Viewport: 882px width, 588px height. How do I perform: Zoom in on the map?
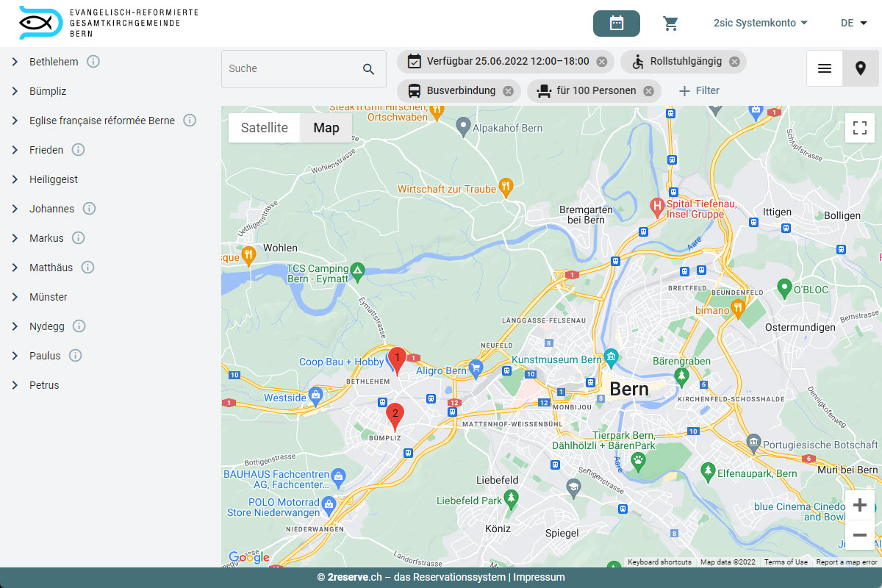click(x=859, y=505)
